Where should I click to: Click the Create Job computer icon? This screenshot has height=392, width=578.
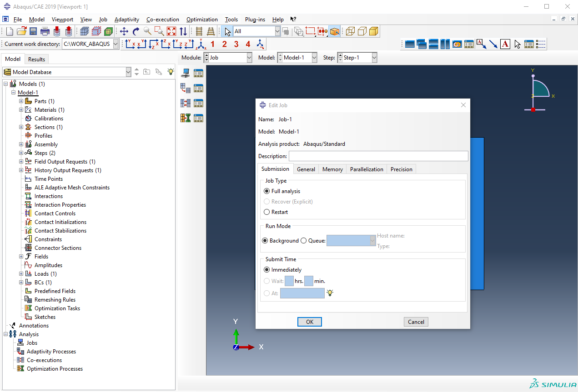[186, 73]
